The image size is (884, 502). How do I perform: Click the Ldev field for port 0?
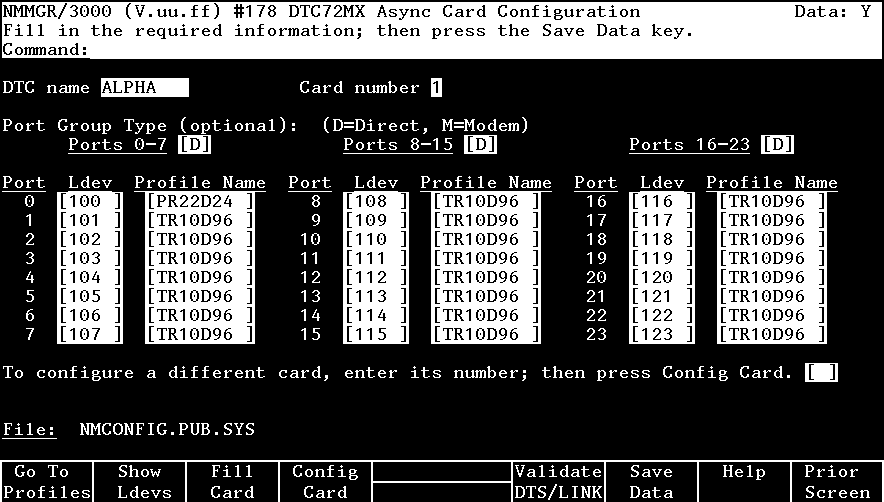90,202
